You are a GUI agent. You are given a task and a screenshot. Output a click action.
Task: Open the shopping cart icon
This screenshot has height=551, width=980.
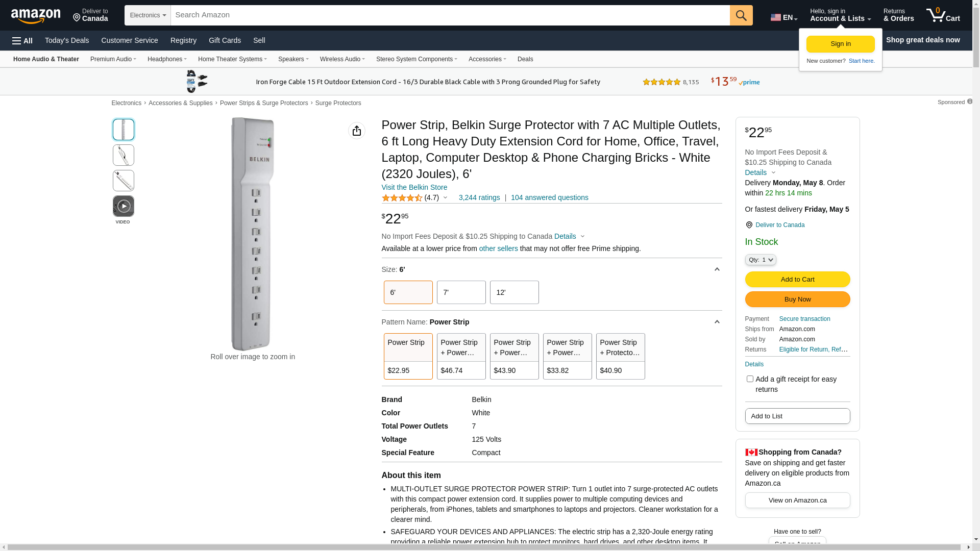943,15
